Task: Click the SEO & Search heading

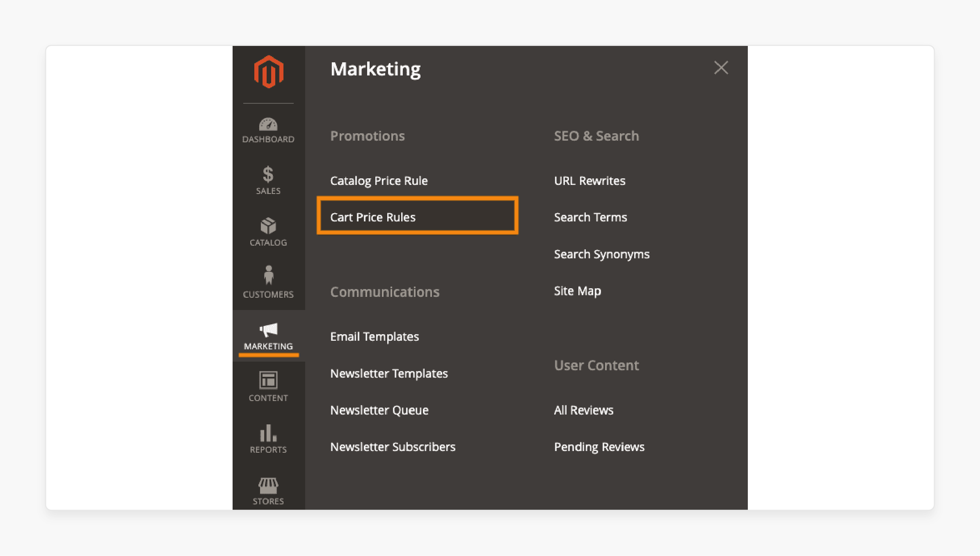Action: tap(596, 136)
